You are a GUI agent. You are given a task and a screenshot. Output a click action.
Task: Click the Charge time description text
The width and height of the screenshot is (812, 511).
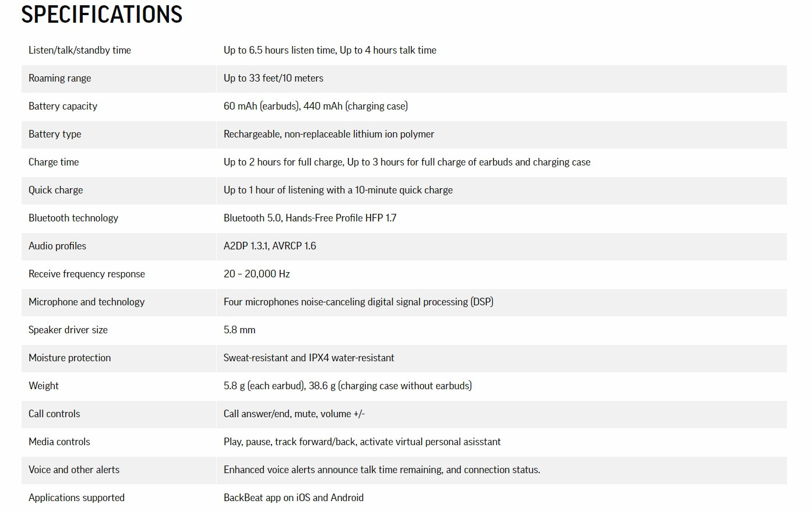[x=407, y=162]
